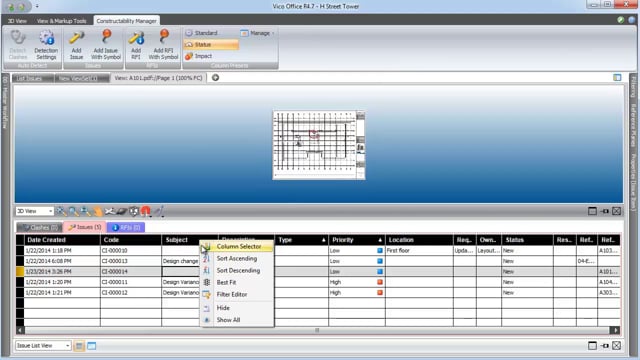Image resolution: width=640 pixels, height=360 pixels.
Task: Choose Column Selector from context menu
Action: (237, 247)
